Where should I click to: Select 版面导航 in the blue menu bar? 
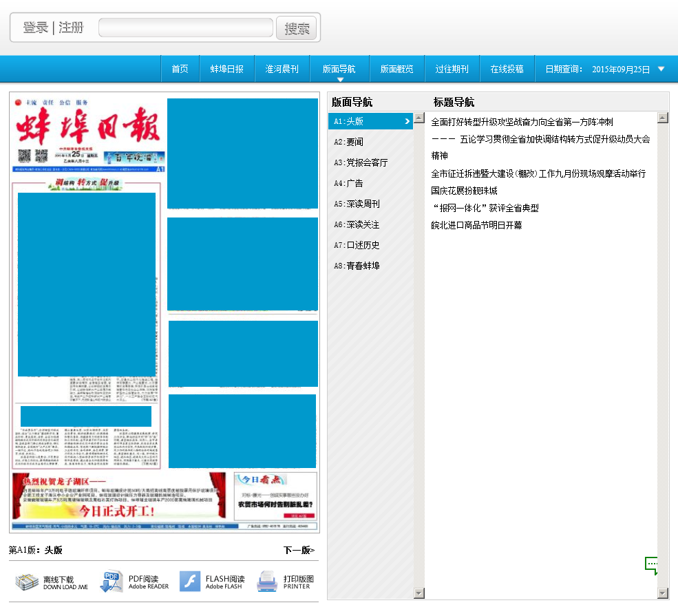[339, 69]
